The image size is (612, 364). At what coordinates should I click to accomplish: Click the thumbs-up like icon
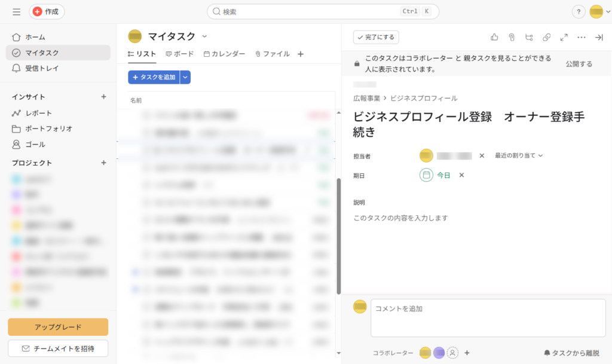(x=494, y=37)
